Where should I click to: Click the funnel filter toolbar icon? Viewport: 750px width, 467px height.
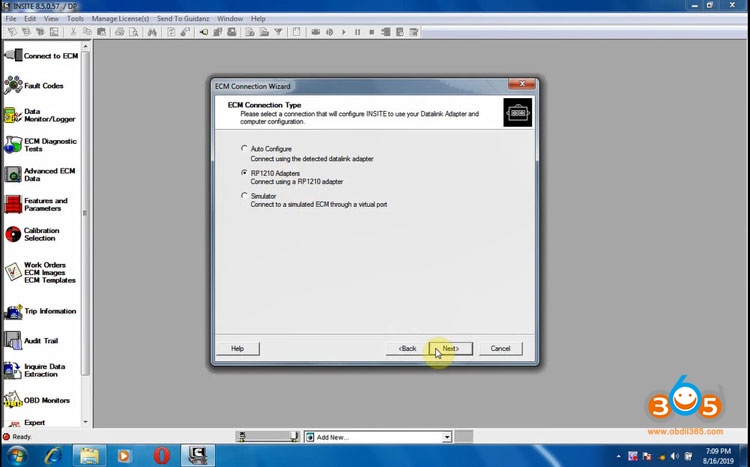tap(278, 32)
